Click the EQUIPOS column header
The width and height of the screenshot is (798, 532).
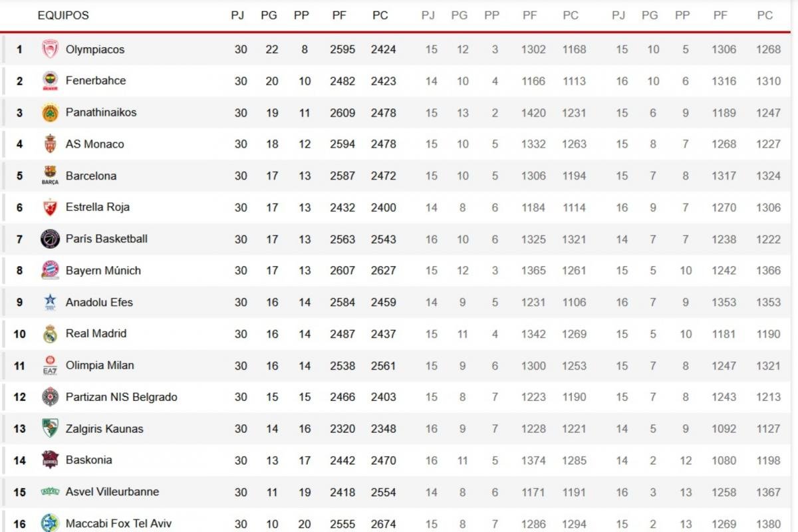tap(63, 15)
